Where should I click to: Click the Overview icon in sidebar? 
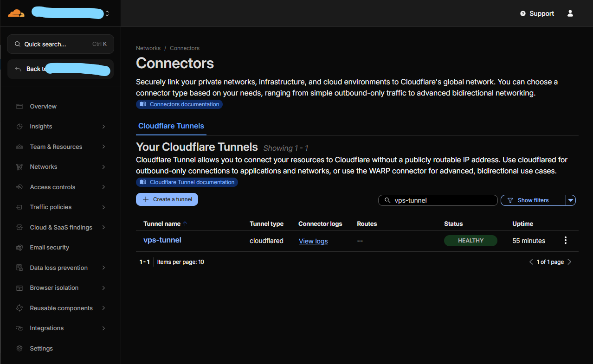pos(19,107)
